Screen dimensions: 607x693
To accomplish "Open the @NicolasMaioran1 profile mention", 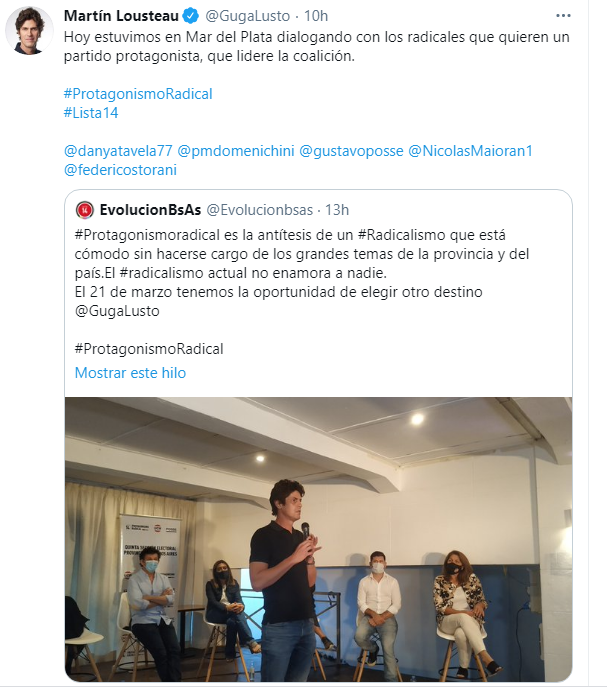I will tap(470, 151).
